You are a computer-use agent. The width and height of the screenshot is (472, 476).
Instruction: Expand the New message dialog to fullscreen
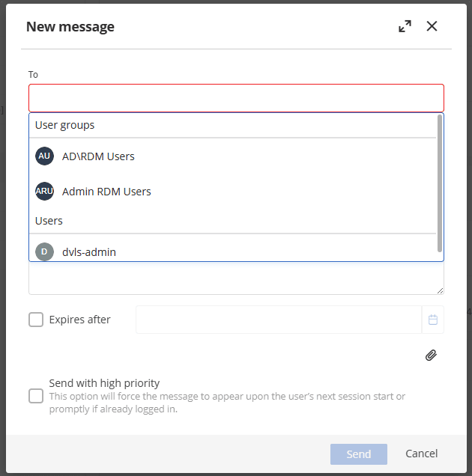[405, 26]
